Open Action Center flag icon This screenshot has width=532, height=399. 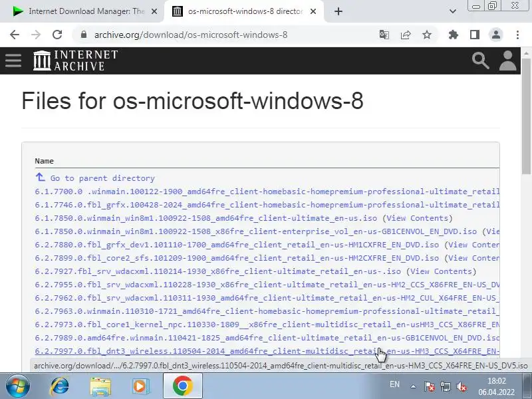coord(429,386)
